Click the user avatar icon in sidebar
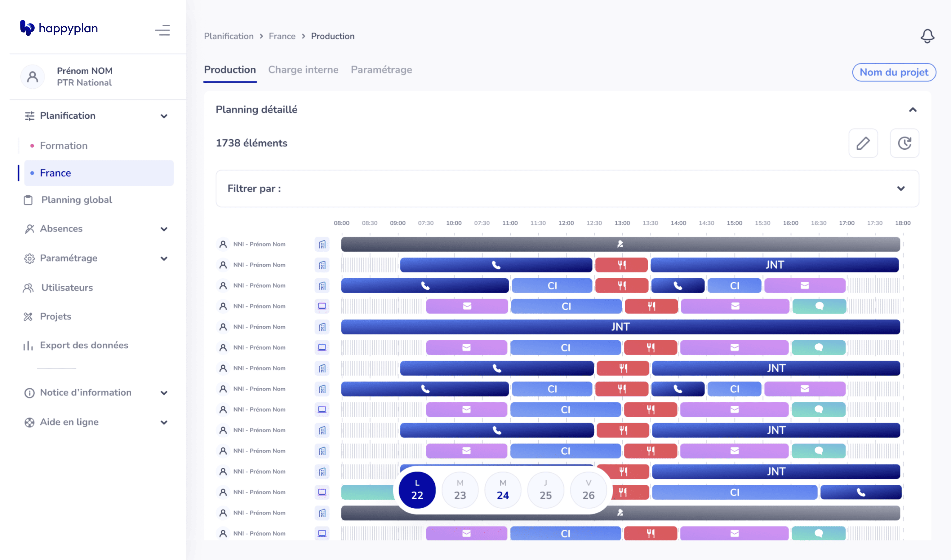 [x=33, y=77]
